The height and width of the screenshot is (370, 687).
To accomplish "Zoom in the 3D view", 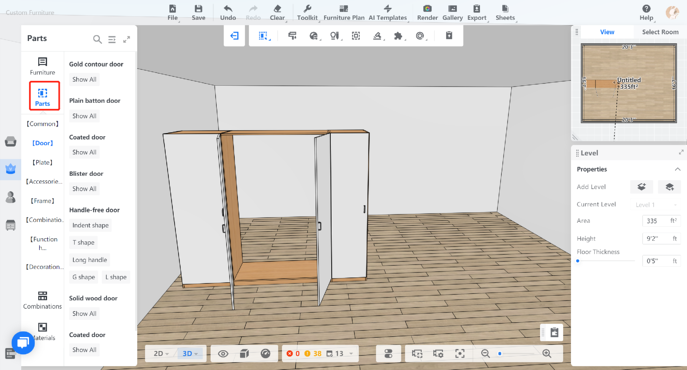I will 546,353.
